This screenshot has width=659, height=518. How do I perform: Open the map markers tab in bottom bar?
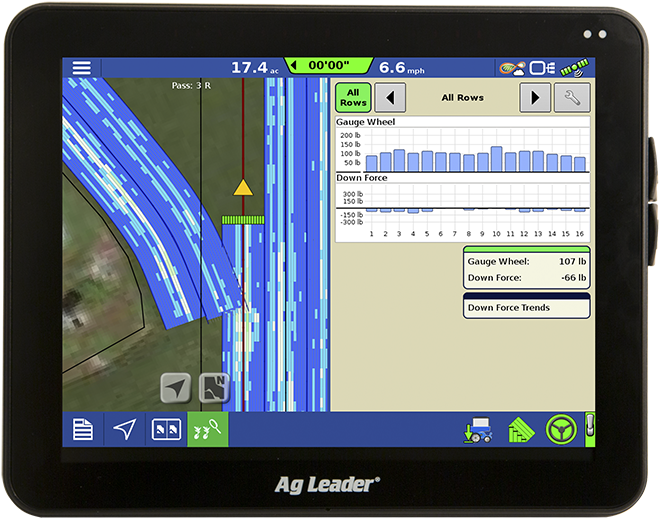(x=165, y=430)
